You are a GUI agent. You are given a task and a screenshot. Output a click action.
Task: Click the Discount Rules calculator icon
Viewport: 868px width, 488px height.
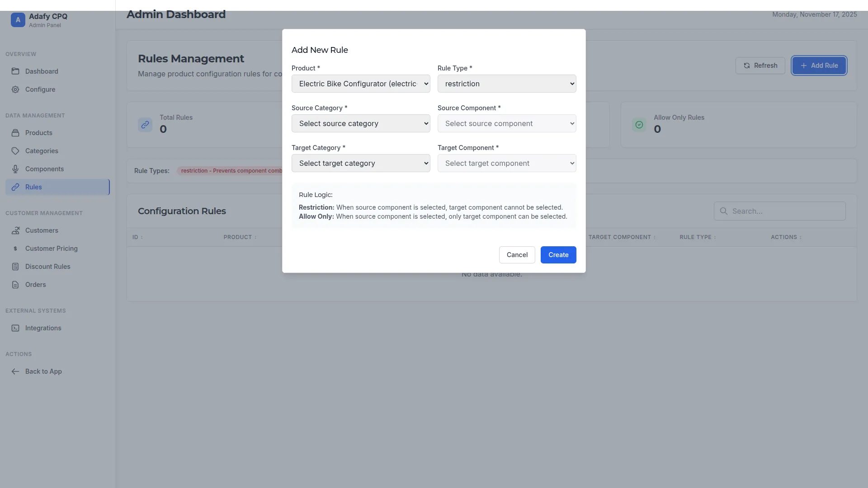[x=15, y=267]
